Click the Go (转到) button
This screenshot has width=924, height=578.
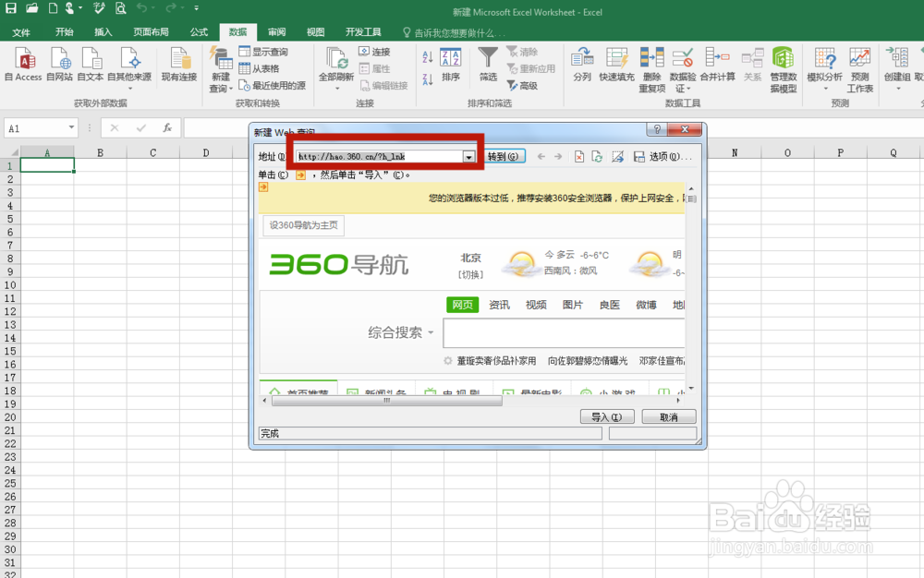pos(503,157)
